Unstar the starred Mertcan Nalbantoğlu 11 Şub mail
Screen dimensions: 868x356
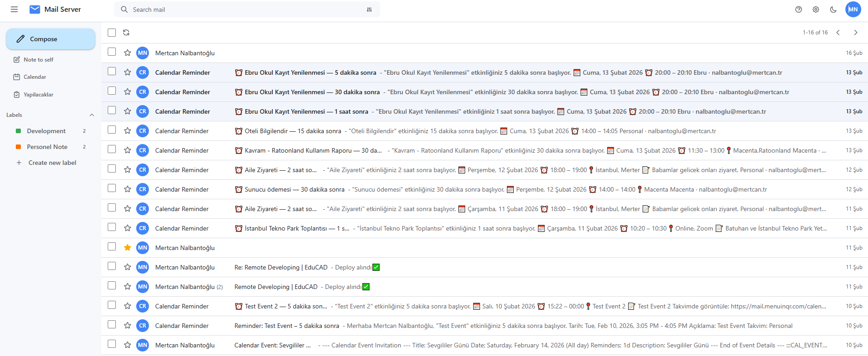click(x=128, y=248)
